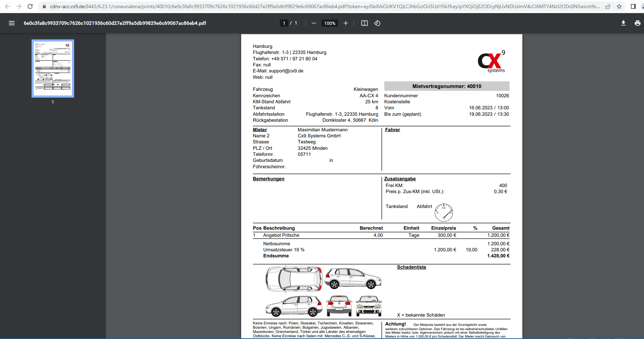
Task: Bookmark this page with the star icon
Action: [619, 6]
